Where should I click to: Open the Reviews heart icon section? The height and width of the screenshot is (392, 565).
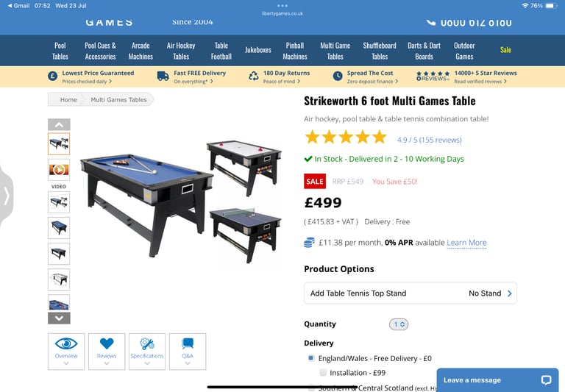(x=107, y=352)
